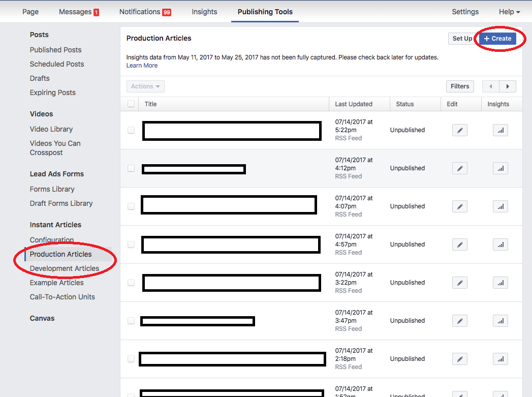Screen dimensions: 532x397
Task: Open Call-To-Action Units
Action: [x=62, y=297]
